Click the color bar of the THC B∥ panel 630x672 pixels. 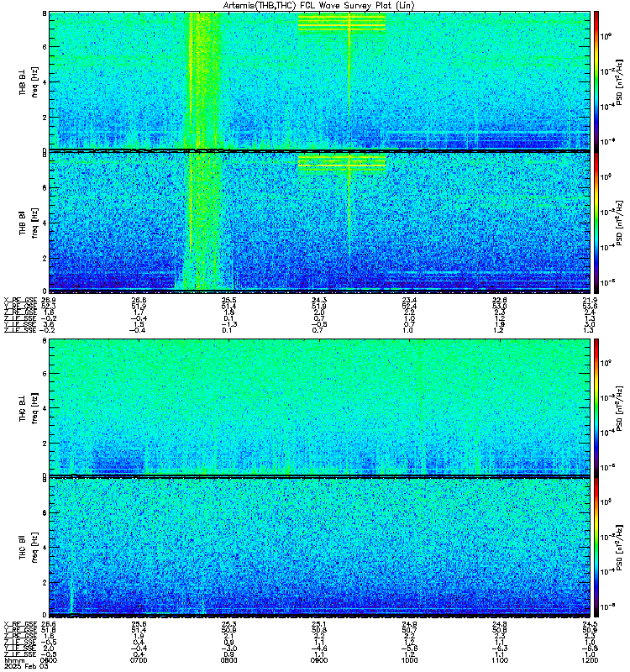596,548
